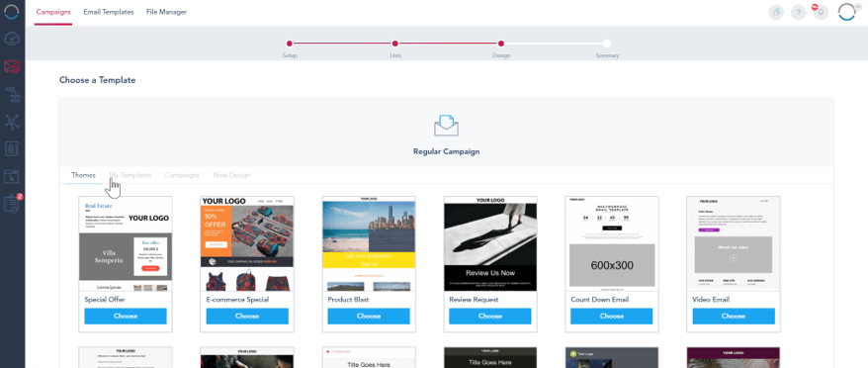Preview the Count Down Email thumbnail

pos(612,244)
